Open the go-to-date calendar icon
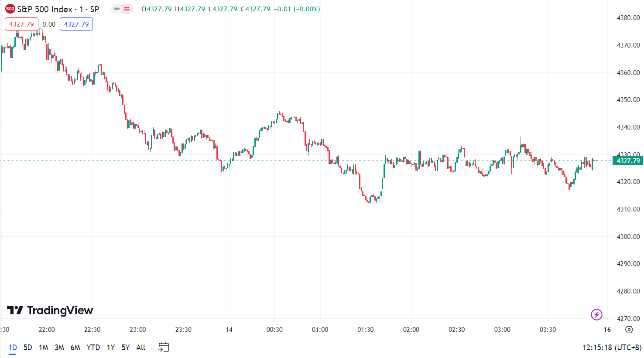Image resolution: width=644 pixels, height=358 pixels. click(164, 347)
